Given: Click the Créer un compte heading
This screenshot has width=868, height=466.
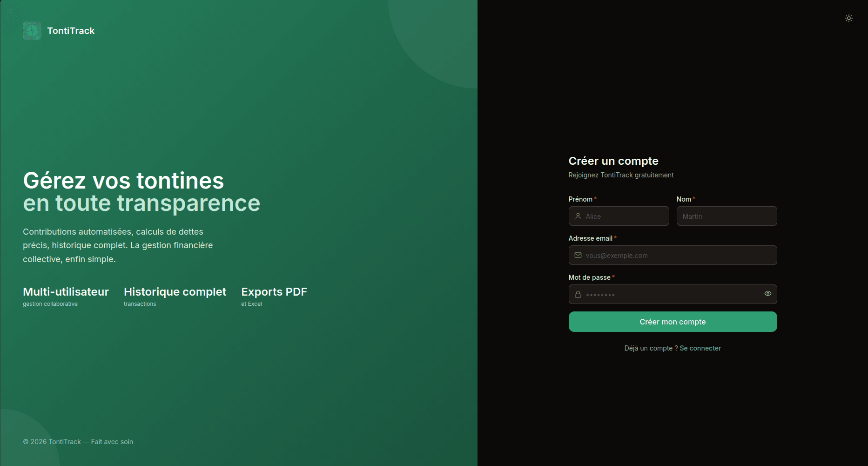Looking at the screenshot, I should 613,161.
